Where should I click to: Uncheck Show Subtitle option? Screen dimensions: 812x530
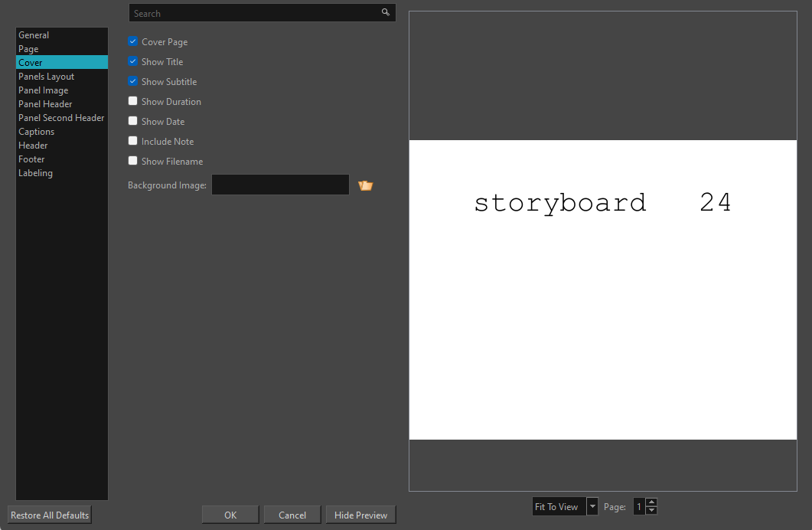pyautogui.click(x=132, y=81)
